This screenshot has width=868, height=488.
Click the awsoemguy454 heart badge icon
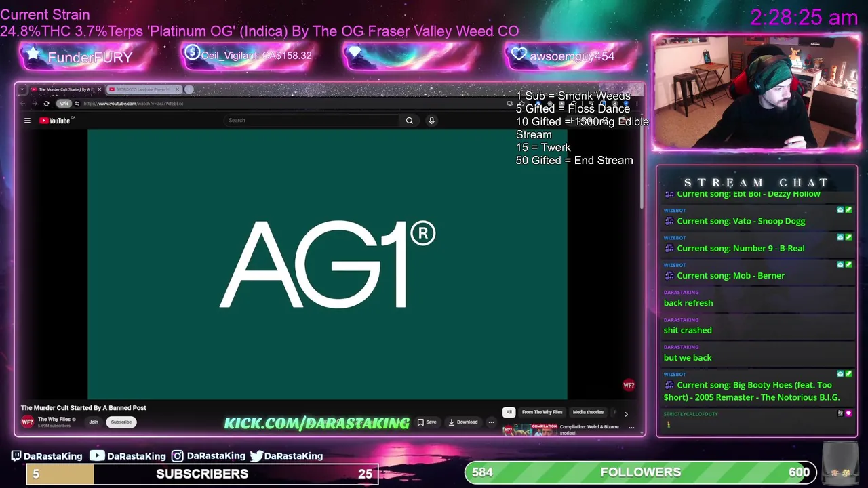pyautogui.click(x=519, y=54)
